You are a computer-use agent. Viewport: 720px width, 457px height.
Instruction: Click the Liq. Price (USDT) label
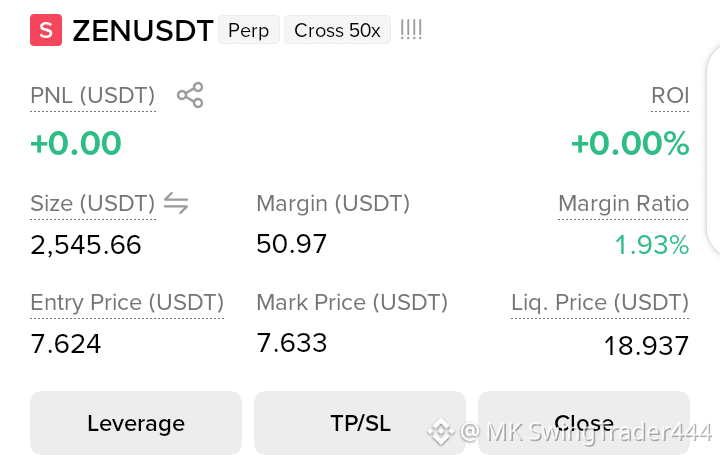click(x=600, y=303)
